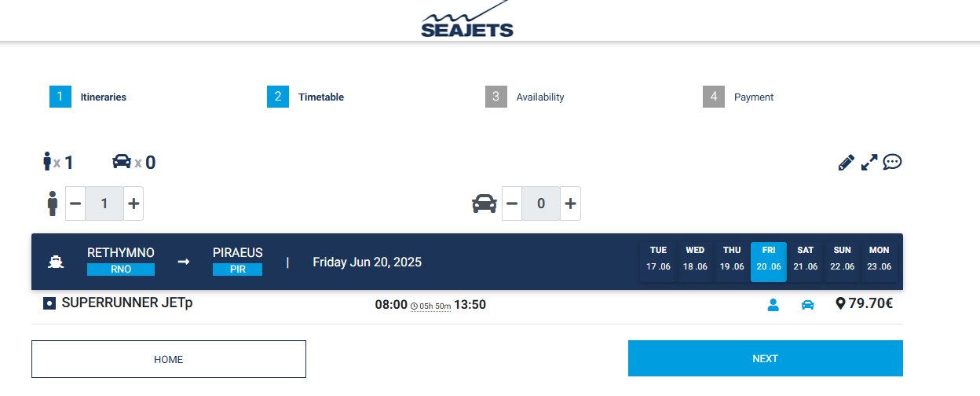This screenshot has width=980, height=396.
Task: Click the SEAJETS logo
Action: click(466, 20)
